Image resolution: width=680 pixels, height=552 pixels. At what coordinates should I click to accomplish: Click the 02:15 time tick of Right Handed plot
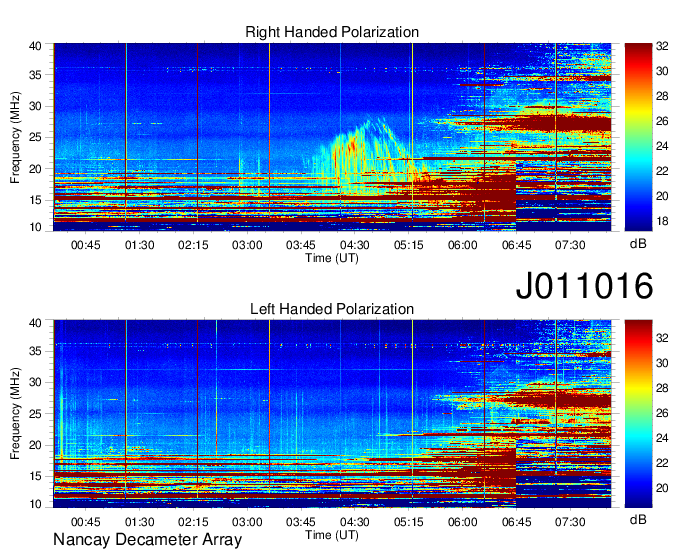(x=193, y=245)
